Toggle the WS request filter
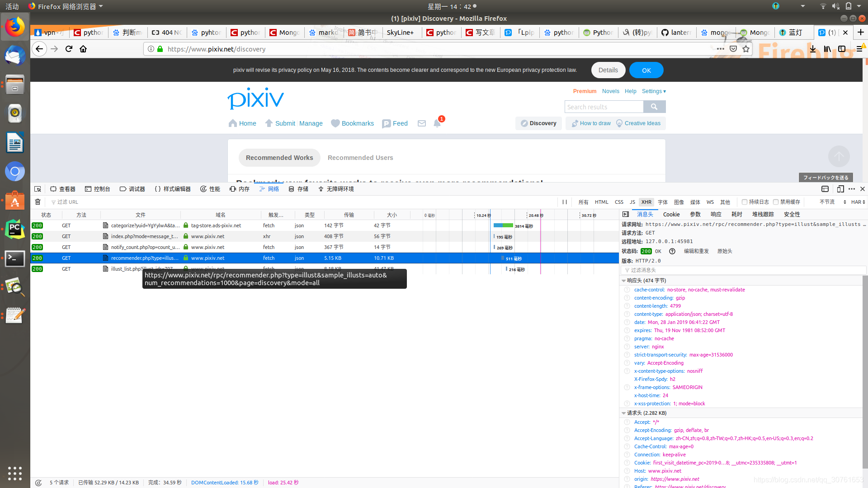Screen dimensions: 868x488 point(710,202)
